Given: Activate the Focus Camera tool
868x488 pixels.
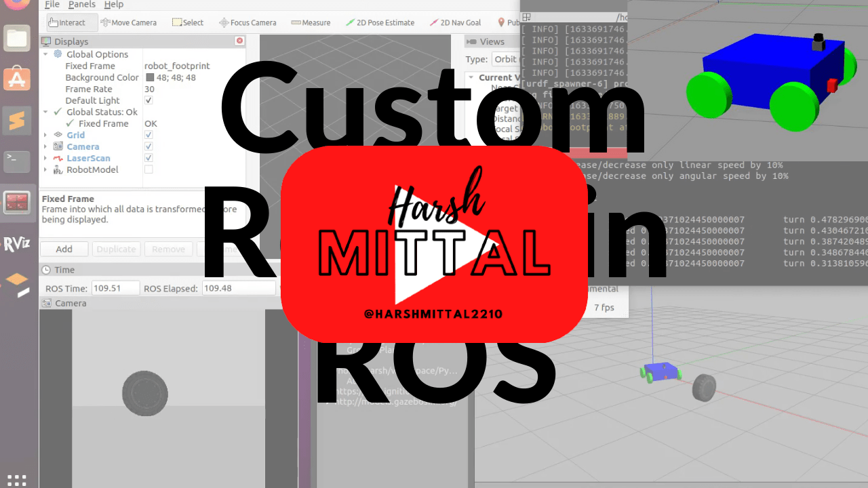Looking at the screenshot, I should pyautogui.click(x=248, y=22).
